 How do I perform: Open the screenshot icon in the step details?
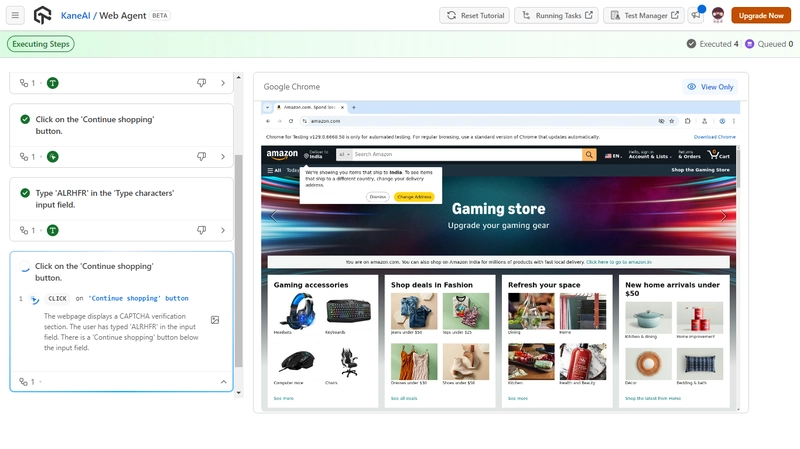point(215,320)
